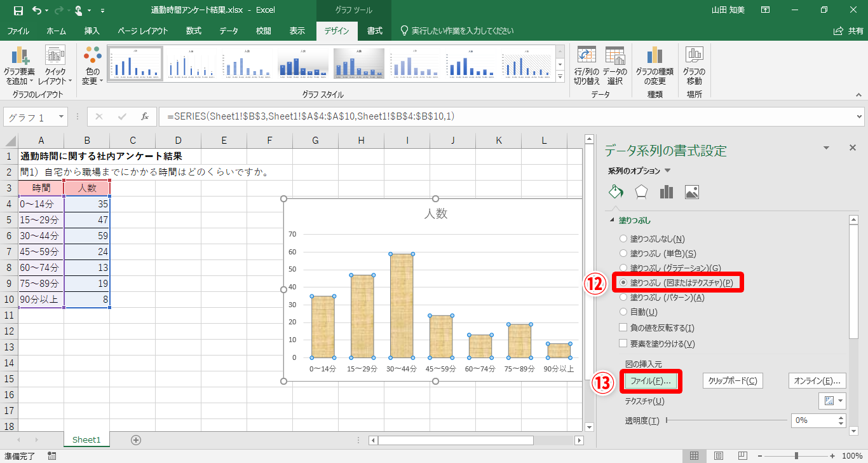Image resolution: width=868 pixels, height=463 pixels.
Task: Click the macro recording icon in status bar
Action: pyautogui.click(x=51, y=455)
